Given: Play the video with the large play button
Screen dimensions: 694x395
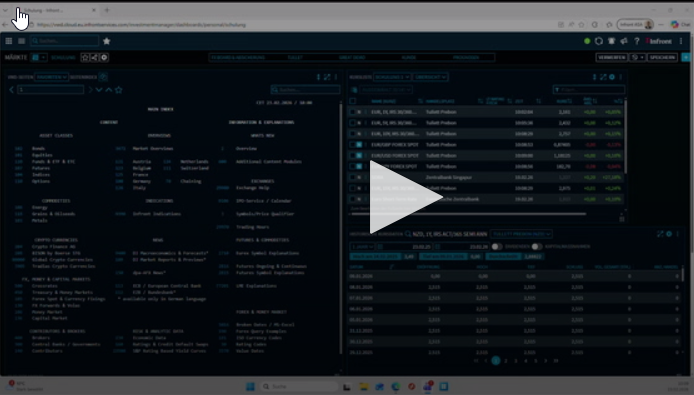Looking at the screenshot, I should pos(405,197).
